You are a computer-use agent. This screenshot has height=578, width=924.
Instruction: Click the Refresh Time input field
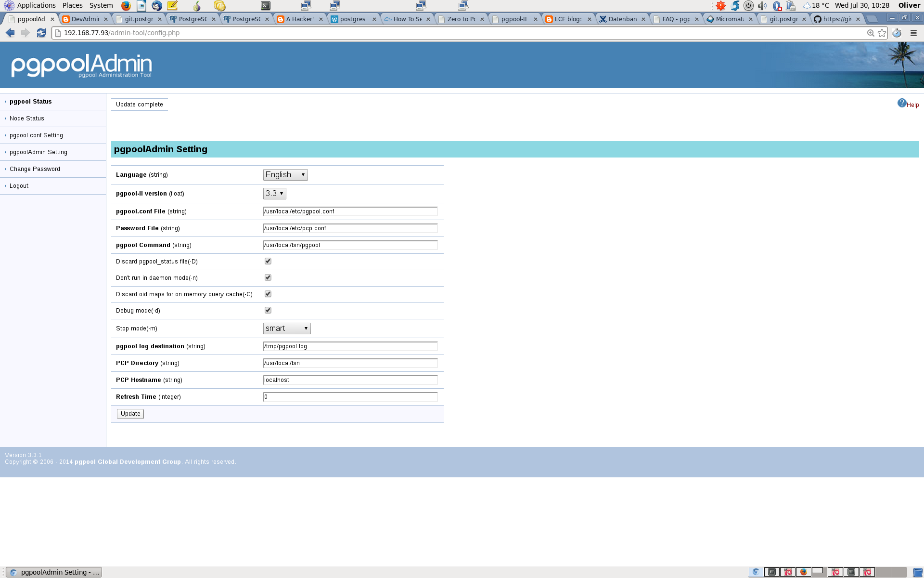(x=350, y=397)
